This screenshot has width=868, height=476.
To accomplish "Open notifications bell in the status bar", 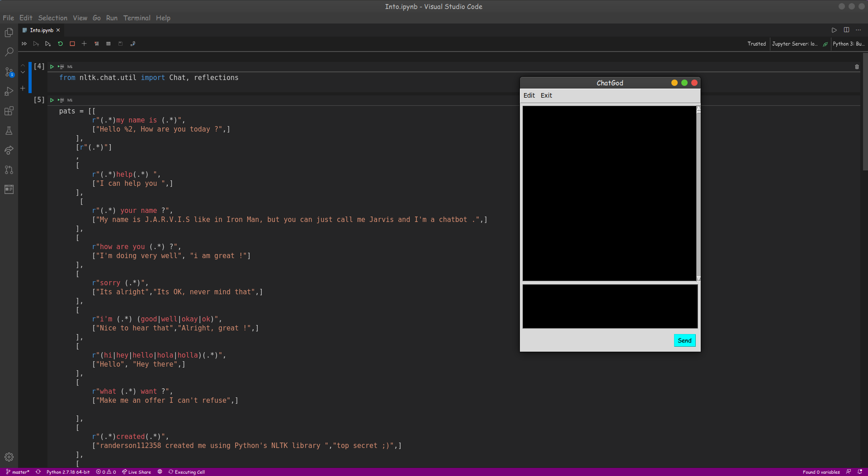I will pyautogui.click(x=860, y=472).
